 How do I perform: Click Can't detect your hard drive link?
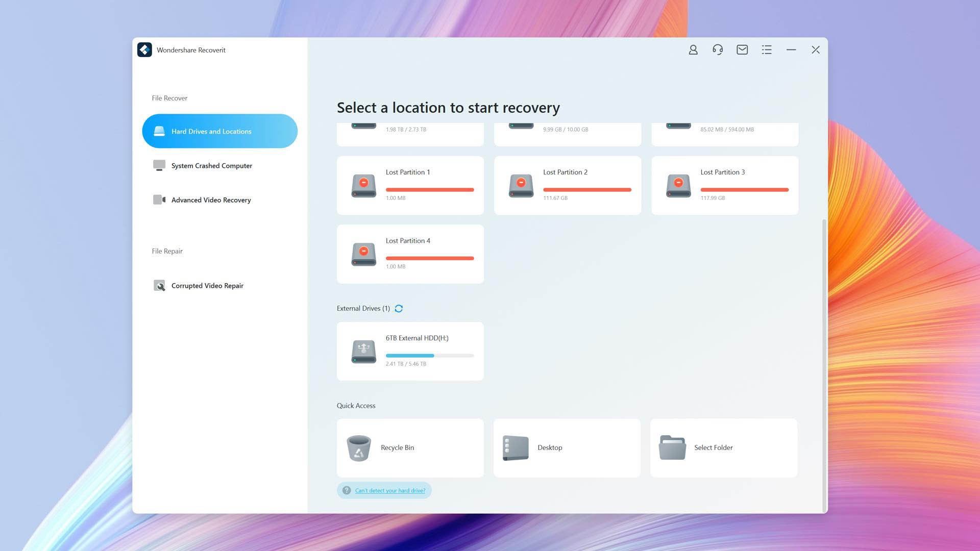pyautogui.click(x=390, y=490)
